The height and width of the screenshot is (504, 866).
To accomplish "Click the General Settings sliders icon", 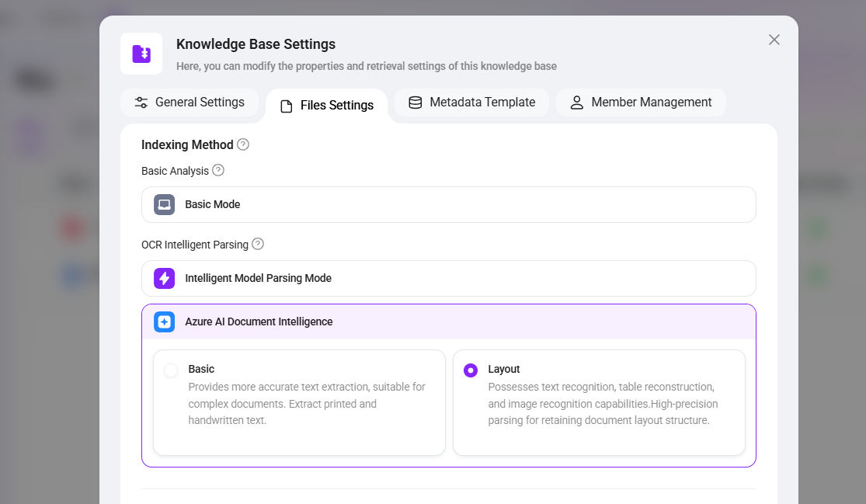I will pyautogui.click(x=141, y=103).
